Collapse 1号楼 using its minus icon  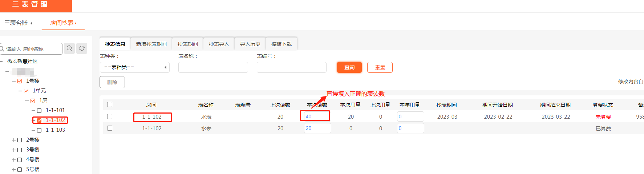pyautogui.click(x=14, y=81)
